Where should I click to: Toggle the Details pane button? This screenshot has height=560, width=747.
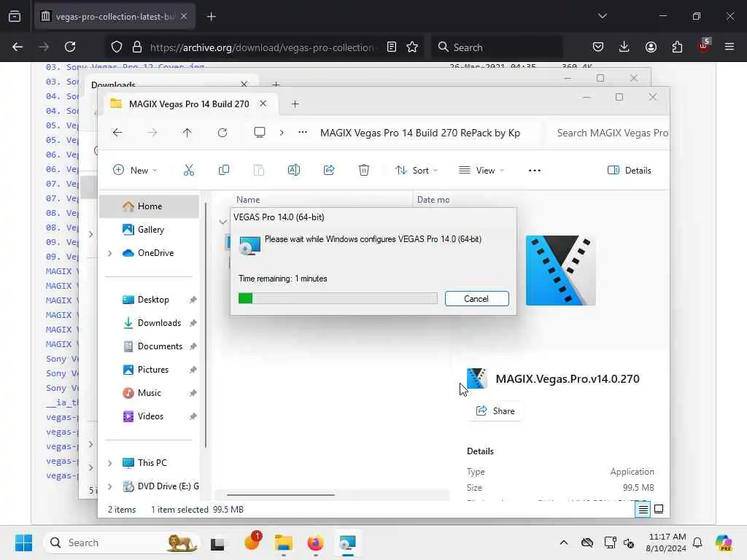coord(630,170)
